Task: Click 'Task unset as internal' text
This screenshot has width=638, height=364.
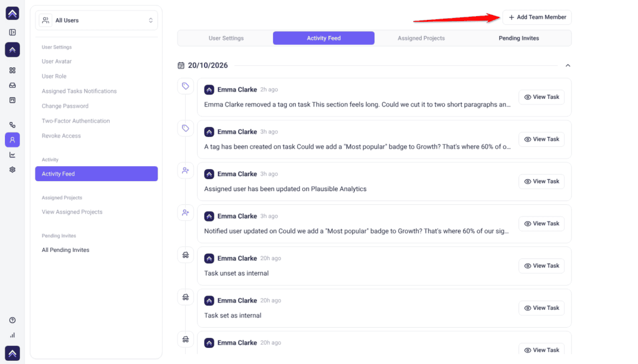Action: click(236, 273)
